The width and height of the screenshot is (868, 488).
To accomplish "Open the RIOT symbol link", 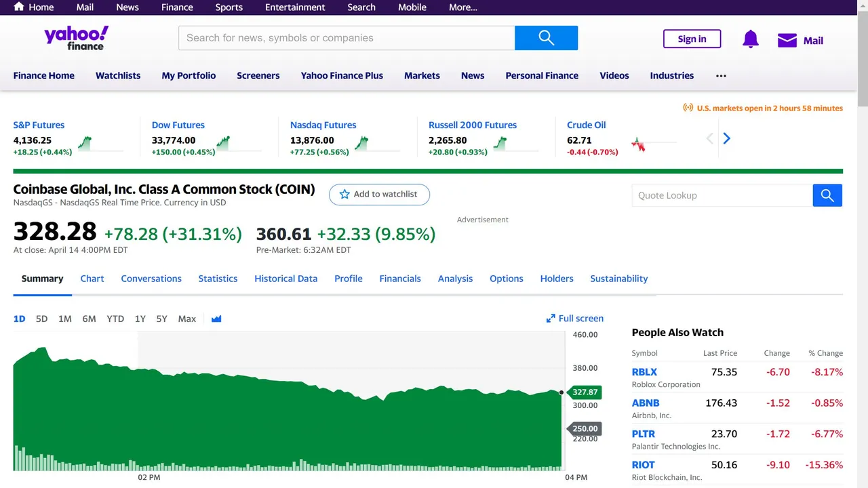I will [x=644, y=465].
